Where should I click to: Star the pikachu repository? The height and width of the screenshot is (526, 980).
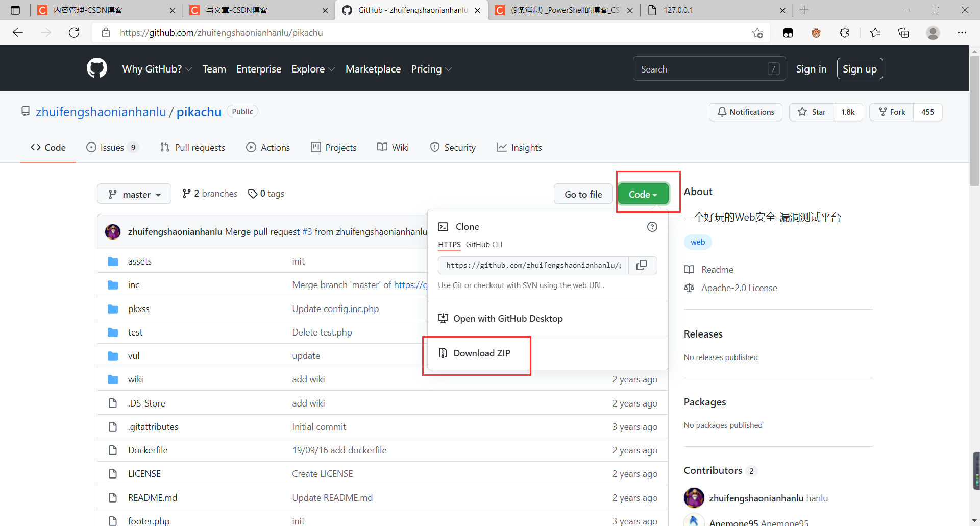(812, 112)
